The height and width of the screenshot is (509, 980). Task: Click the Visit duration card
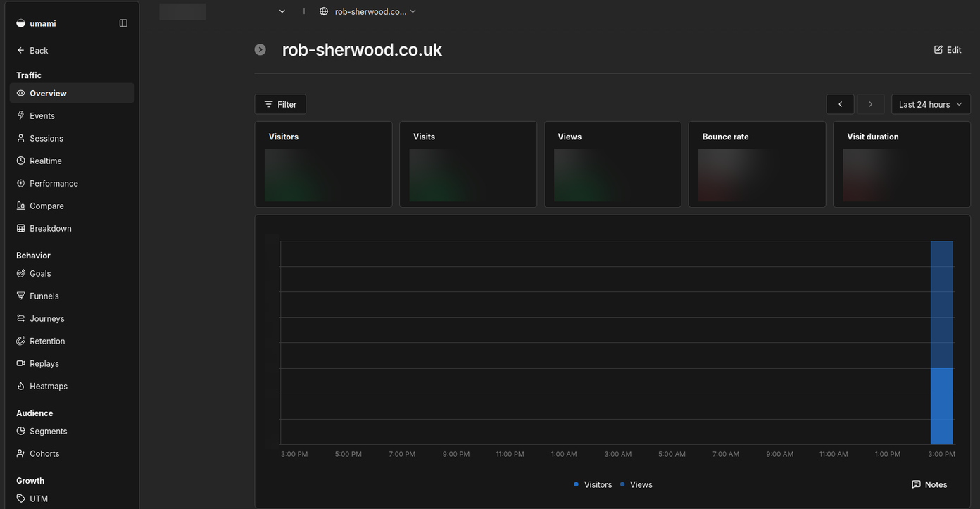[x=902, y=165]
